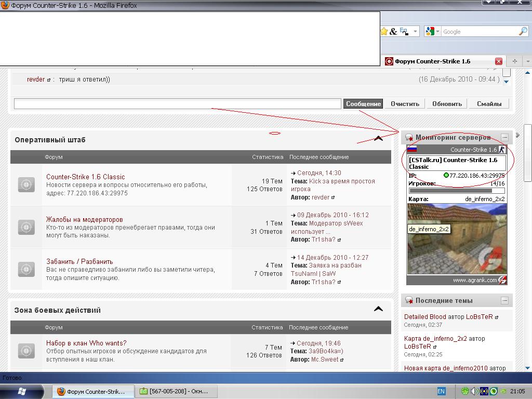Image resolution: width=532 pixels, height=399 pixels.
Task: Collapse the Оперативный штаб category
Action: point(378,138)
